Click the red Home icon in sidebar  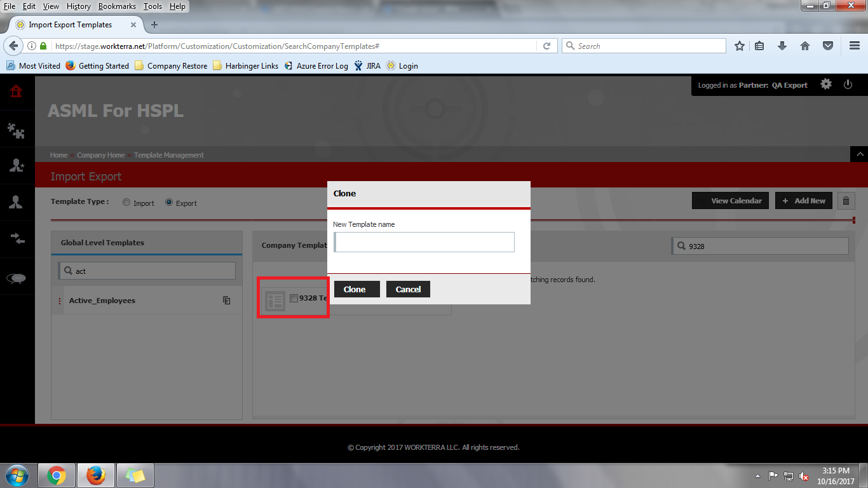[x=17, y=91]
